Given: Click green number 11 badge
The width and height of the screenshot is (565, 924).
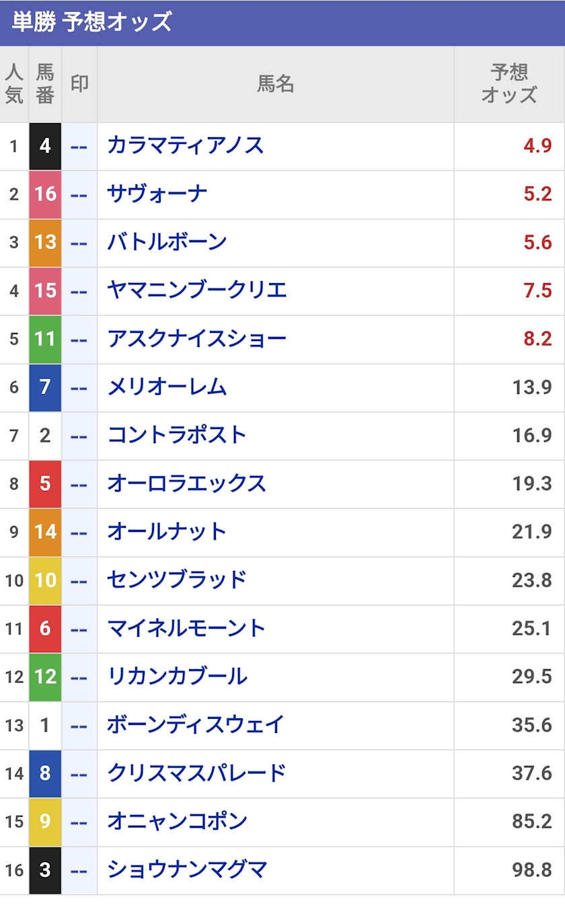Looking at the screenshot, I should pos(45,340).
